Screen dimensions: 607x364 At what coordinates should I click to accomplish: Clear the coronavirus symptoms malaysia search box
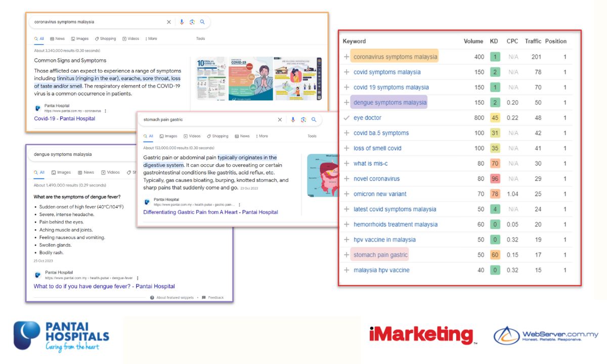169,22
